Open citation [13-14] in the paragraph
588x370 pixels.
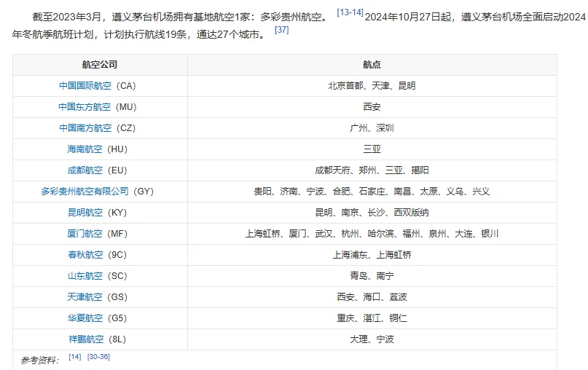350,12
